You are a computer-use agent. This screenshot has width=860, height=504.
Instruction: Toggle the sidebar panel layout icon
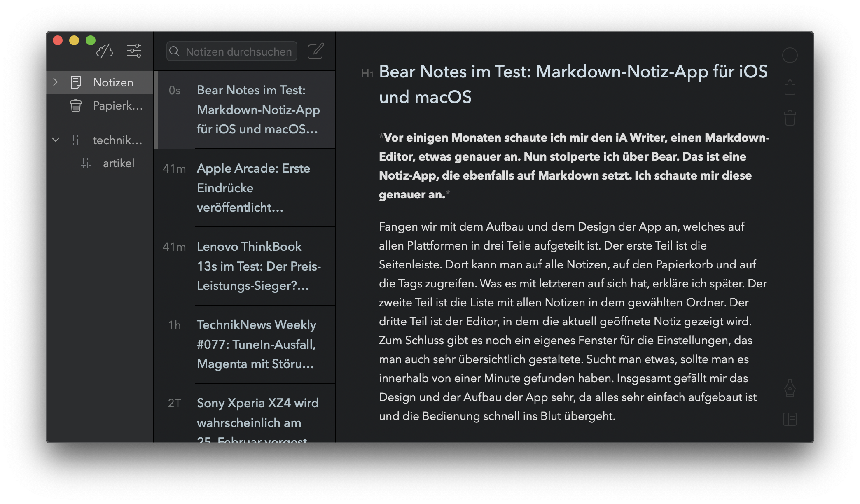[x=790, y=419]
